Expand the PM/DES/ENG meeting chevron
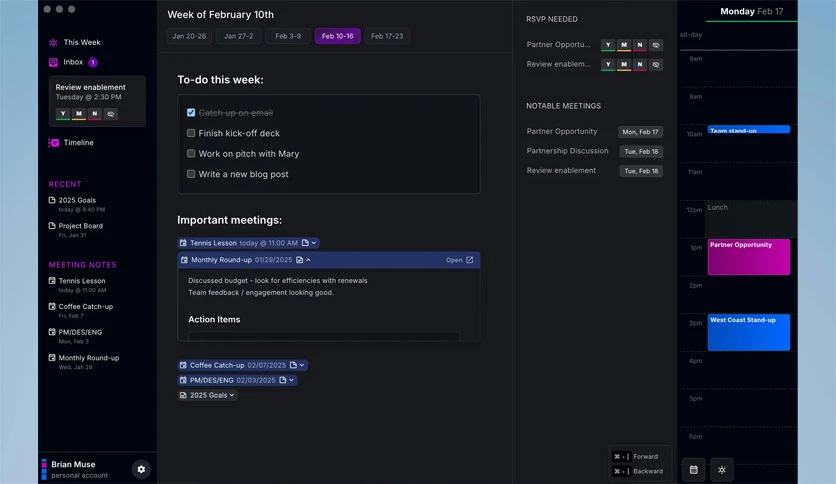 (x=291, y=380)
